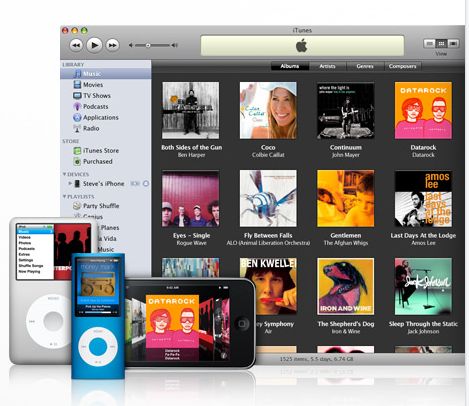Select The Shepherd's Dog album cover
Image resolution: width=469 pixels, height=406 pixels.
(346, 286)
